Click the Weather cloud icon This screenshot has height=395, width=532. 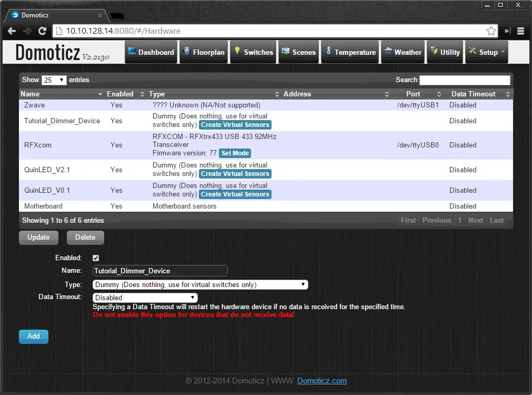[388, 51]
